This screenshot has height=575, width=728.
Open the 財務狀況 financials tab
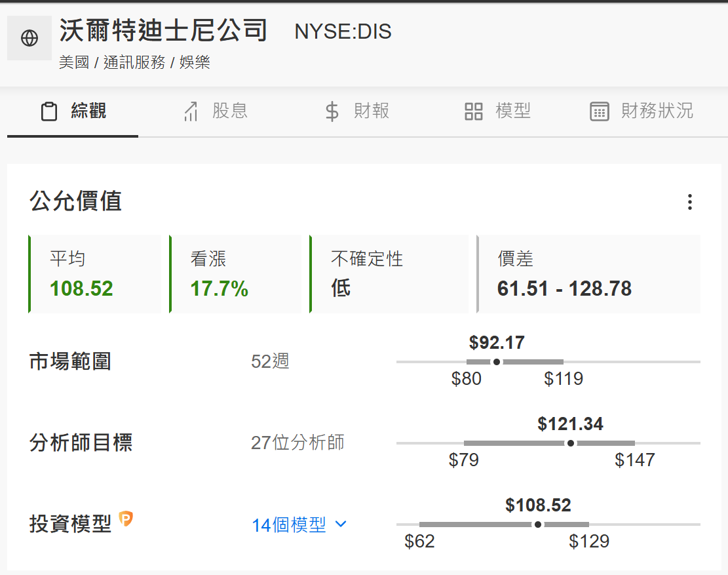tap(642, 111)
